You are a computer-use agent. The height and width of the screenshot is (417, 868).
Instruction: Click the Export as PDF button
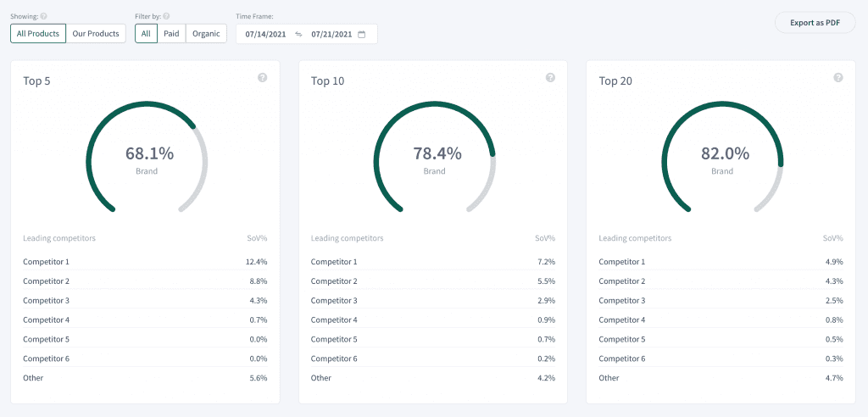(x=815, y=23)
